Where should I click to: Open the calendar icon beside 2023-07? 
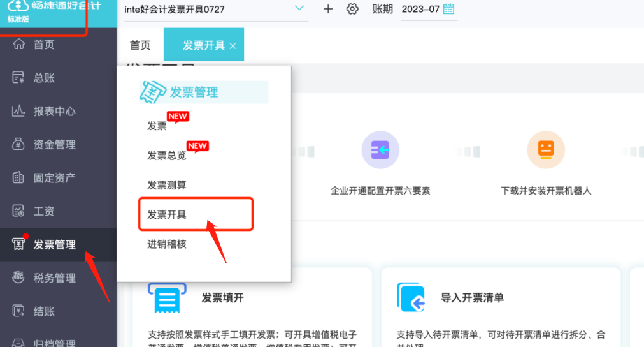click(449, 9)
